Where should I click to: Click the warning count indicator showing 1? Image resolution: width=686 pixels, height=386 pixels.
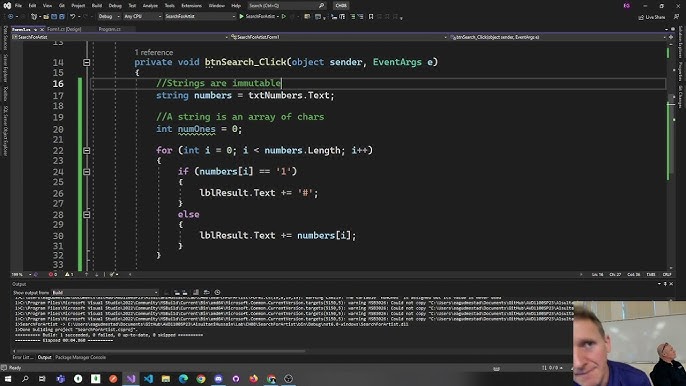pos(69,274)
